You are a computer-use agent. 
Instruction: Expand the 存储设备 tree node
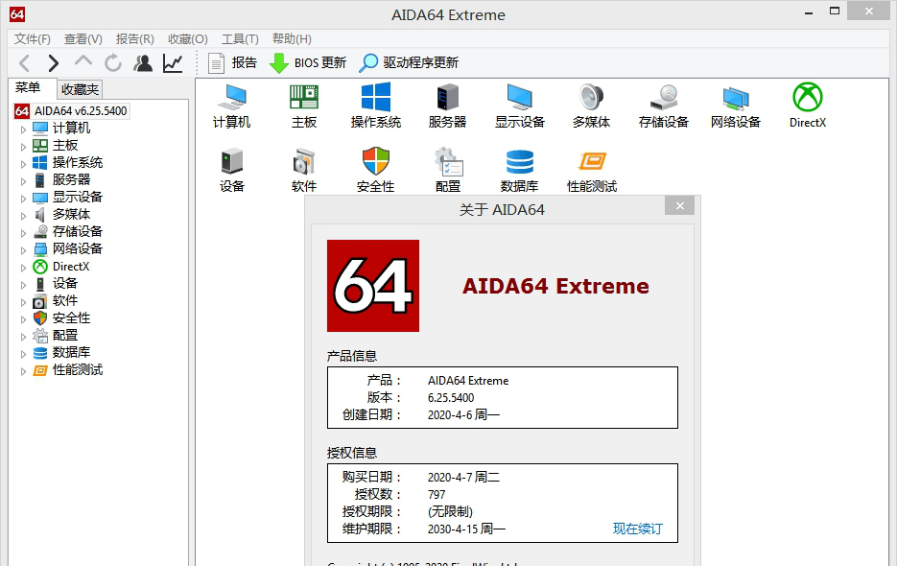[22, 231]
